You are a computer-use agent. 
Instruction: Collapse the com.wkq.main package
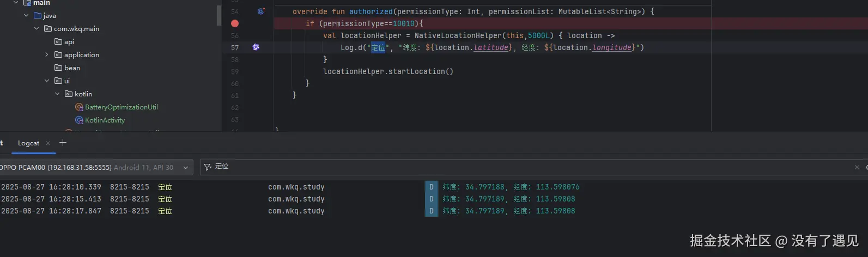[x=37, y=29]
